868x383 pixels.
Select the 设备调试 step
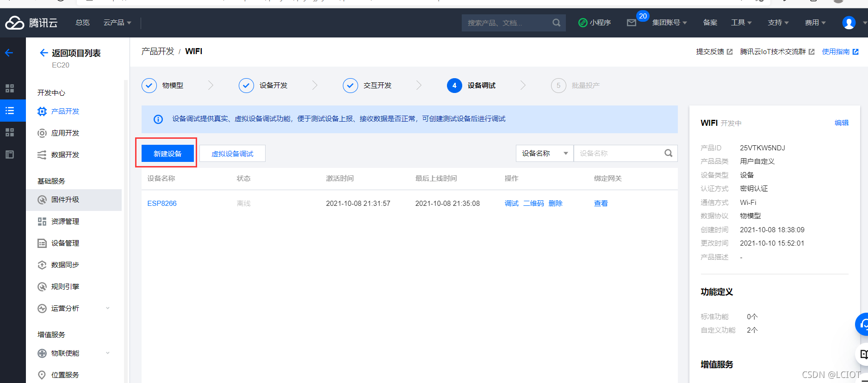coord(471,86)
